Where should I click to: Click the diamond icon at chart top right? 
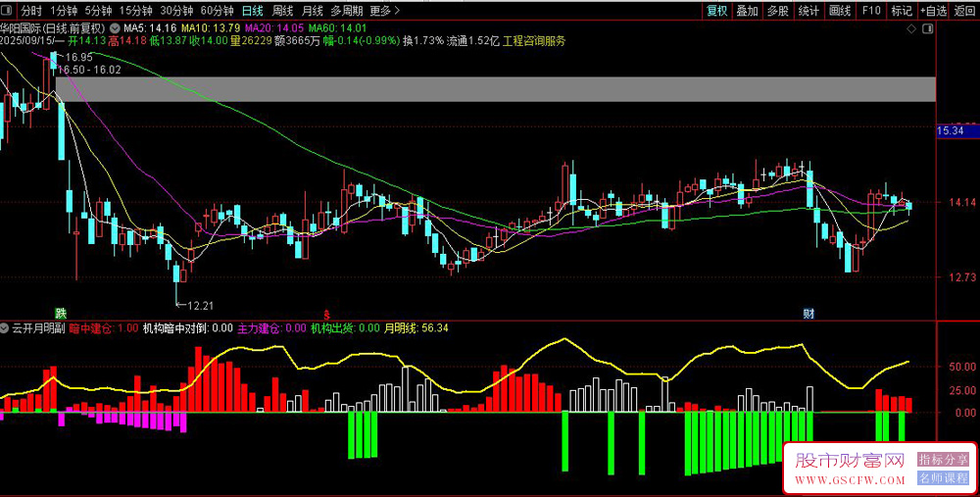pos(911,28)
